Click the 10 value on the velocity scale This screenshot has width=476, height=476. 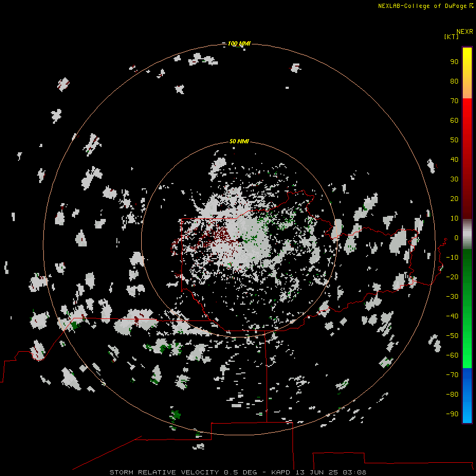(x=454, y=218)
